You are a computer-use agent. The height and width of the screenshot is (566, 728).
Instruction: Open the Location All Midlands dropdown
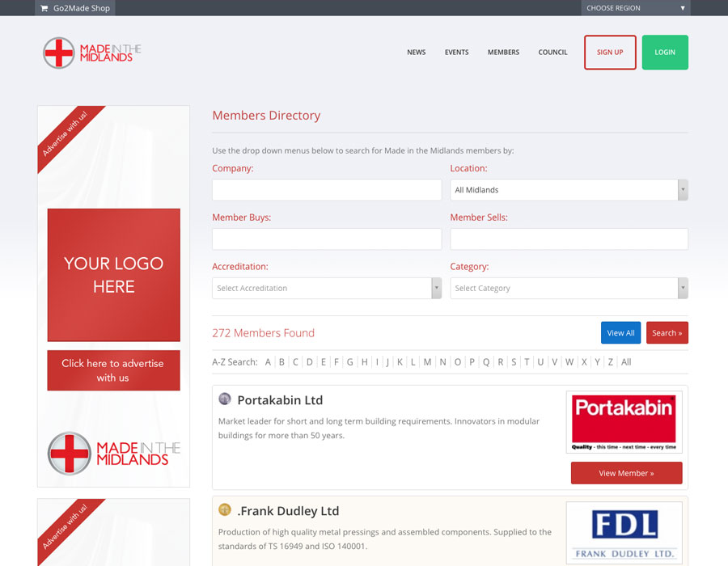569,190
